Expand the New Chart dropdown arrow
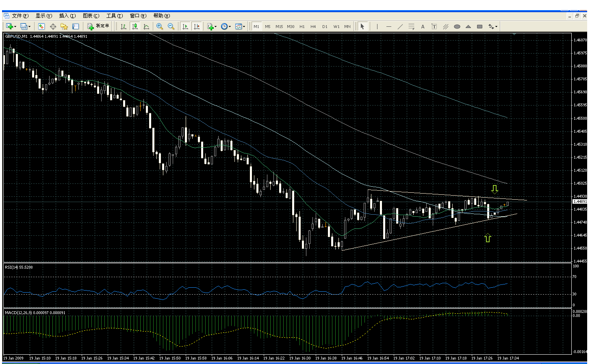This screenshot has height=364, width=590. point(15,26)
